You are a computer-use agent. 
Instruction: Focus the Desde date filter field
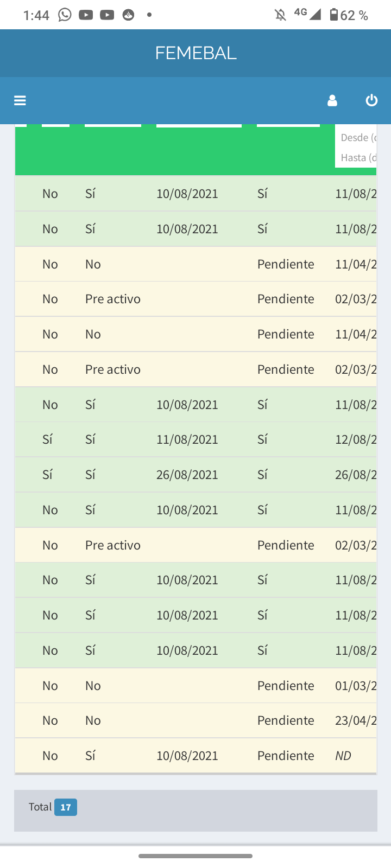357,138
